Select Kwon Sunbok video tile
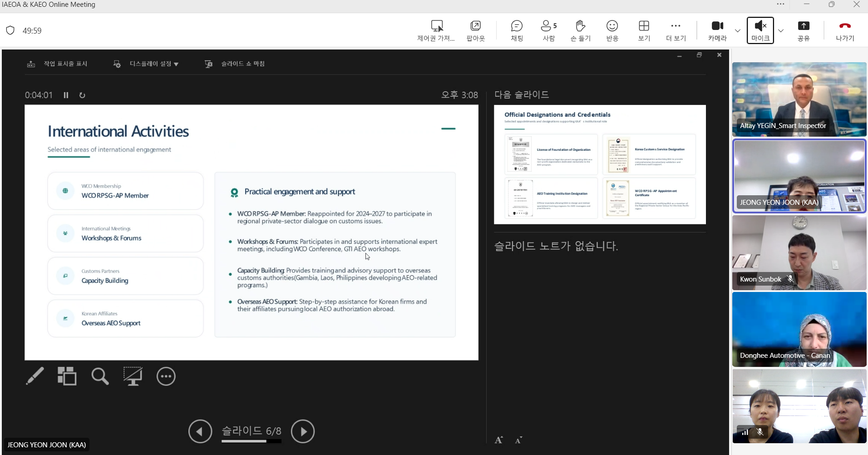 click(x=799, y=252)
